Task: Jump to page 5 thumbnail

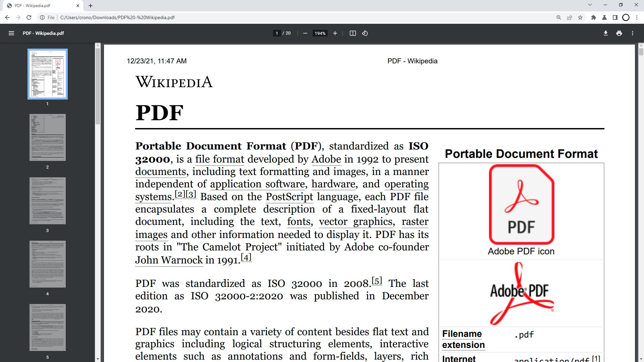Action: (47, 327)
